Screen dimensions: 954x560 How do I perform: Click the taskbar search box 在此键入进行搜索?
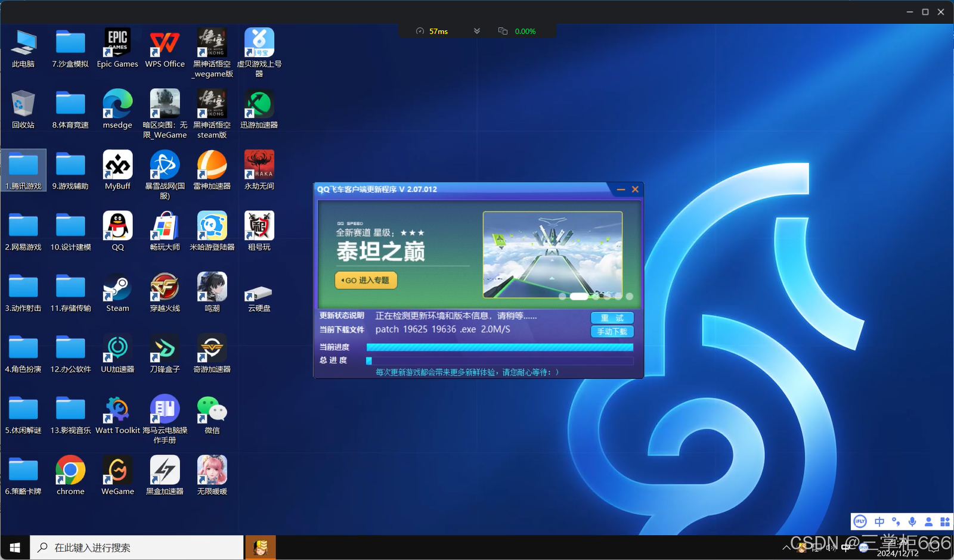click(137, 547)
